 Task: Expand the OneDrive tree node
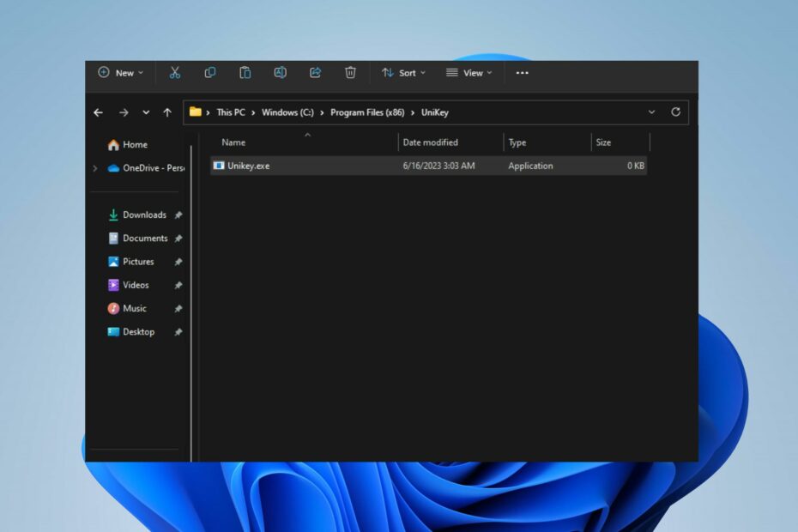point(95,168)
